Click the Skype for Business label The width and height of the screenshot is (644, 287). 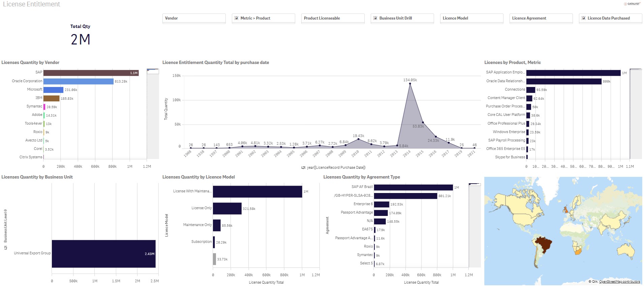[x=510, y=157]
